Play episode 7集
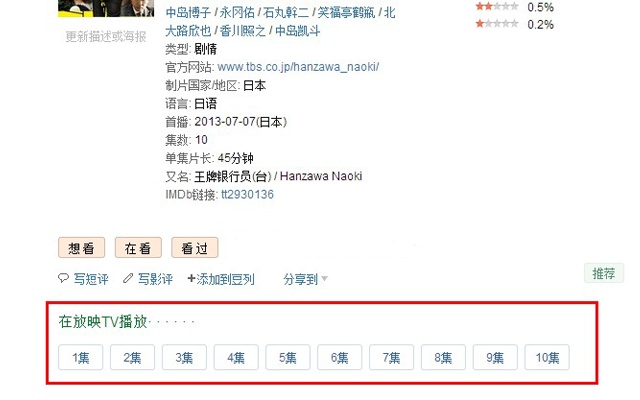Viewport: 640px width, 400px height. (391, 358)
